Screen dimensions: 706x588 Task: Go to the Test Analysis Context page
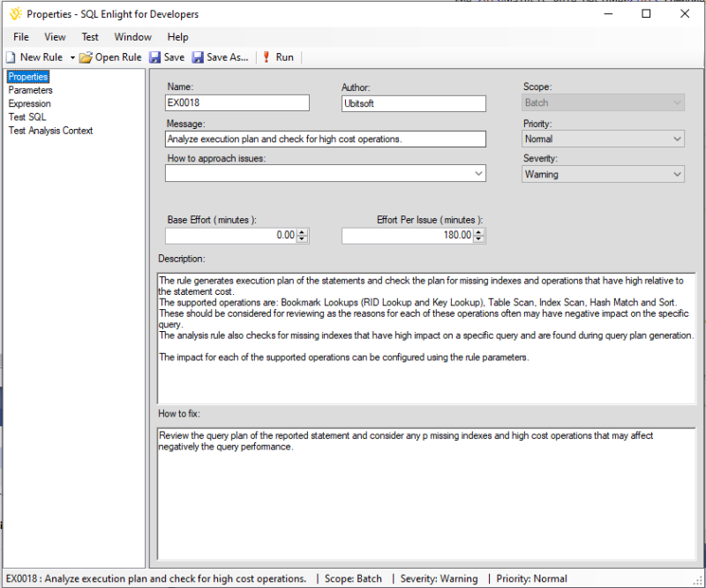point(50,131)
